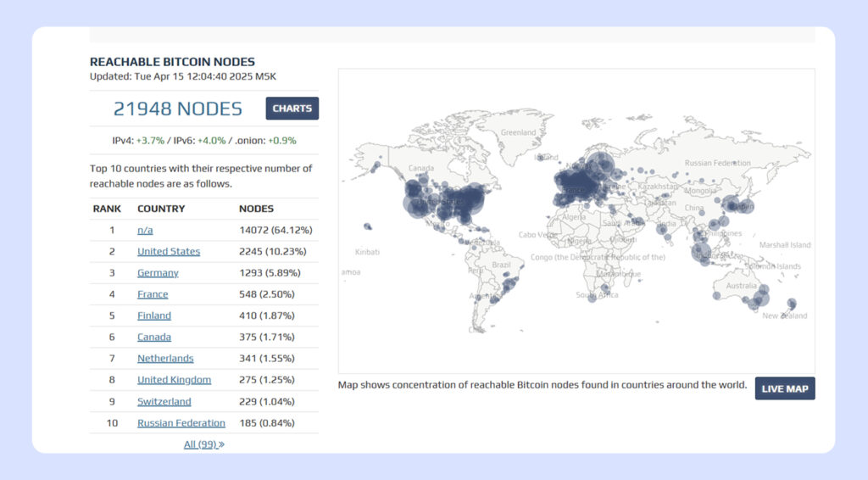Select the Germany link
Viewport: 868px width, 480px height.
158,273
